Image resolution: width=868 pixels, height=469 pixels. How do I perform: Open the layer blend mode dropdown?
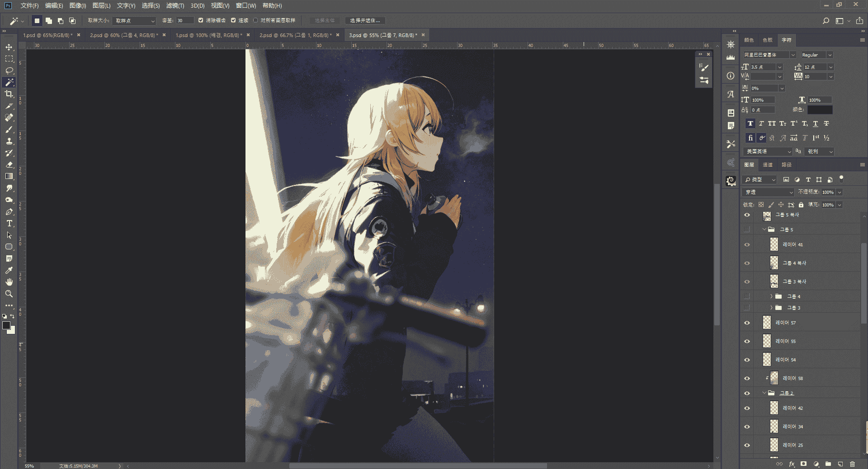tap(769, 192)
